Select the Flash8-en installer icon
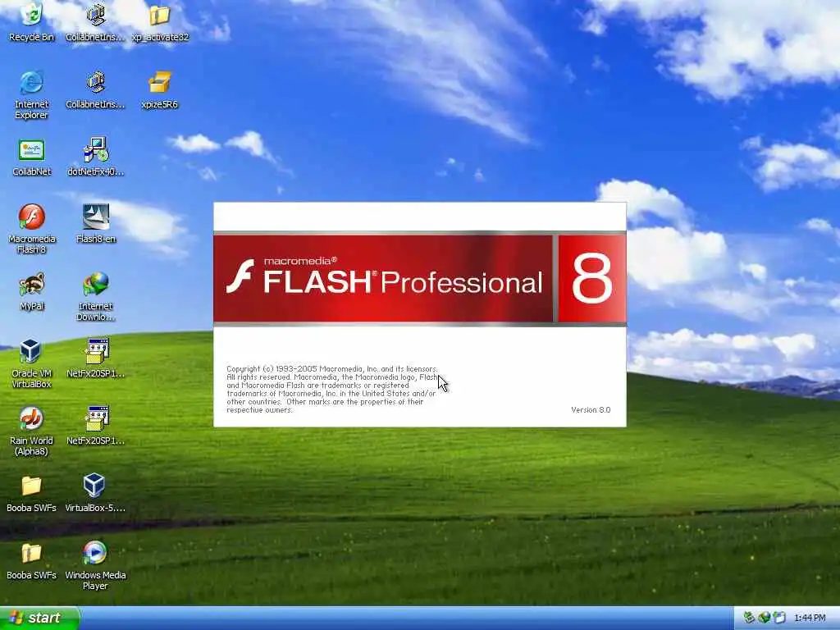This screenshot has width=840, height=630. [x=95, y=225]
